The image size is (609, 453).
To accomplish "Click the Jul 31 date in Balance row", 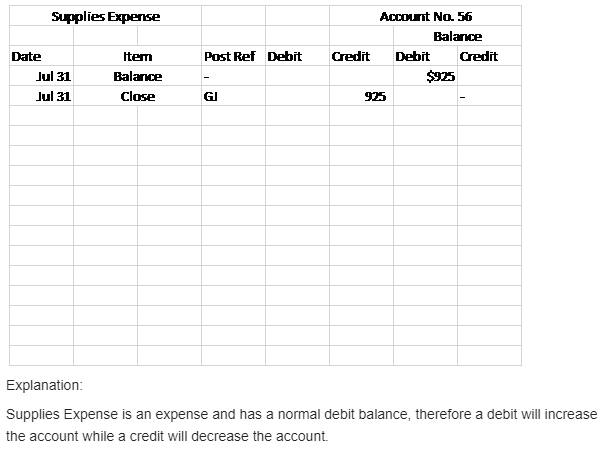I will tap(54, 76).
